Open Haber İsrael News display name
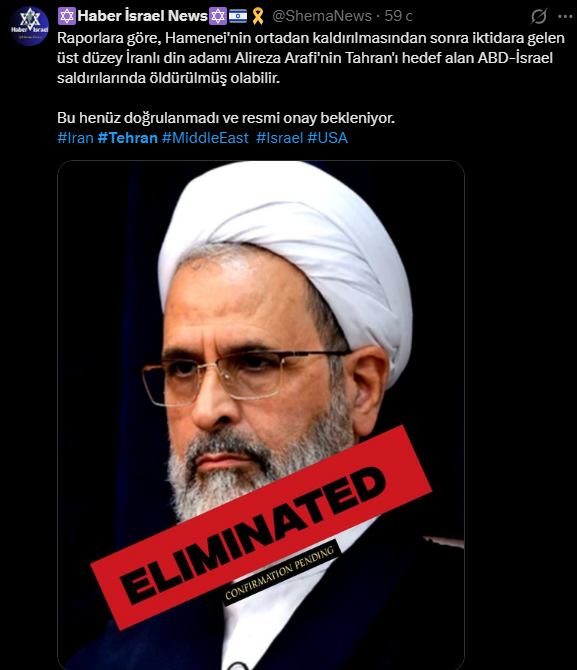 tap(142, 16)
